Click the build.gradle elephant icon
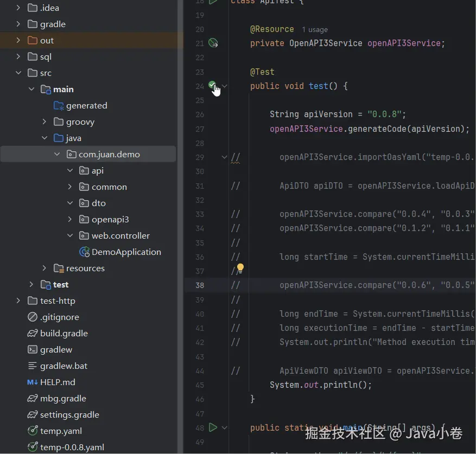 33,333
